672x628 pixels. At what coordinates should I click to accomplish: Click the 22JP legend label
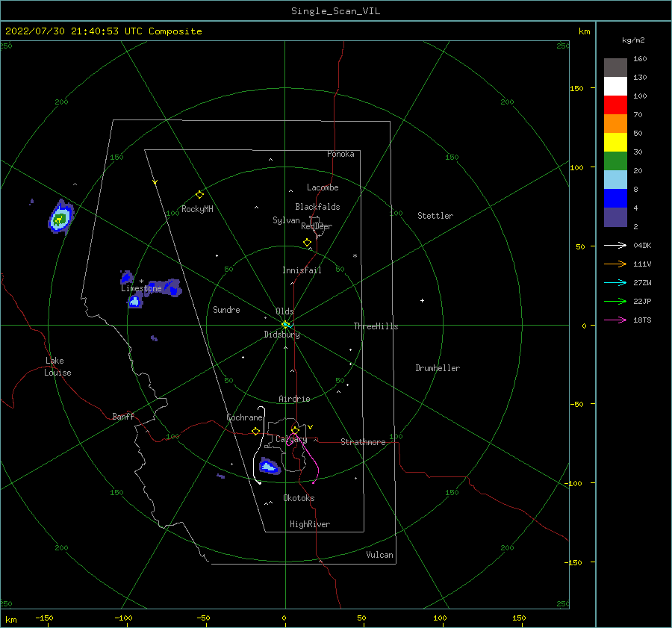(x=642, y=302)
